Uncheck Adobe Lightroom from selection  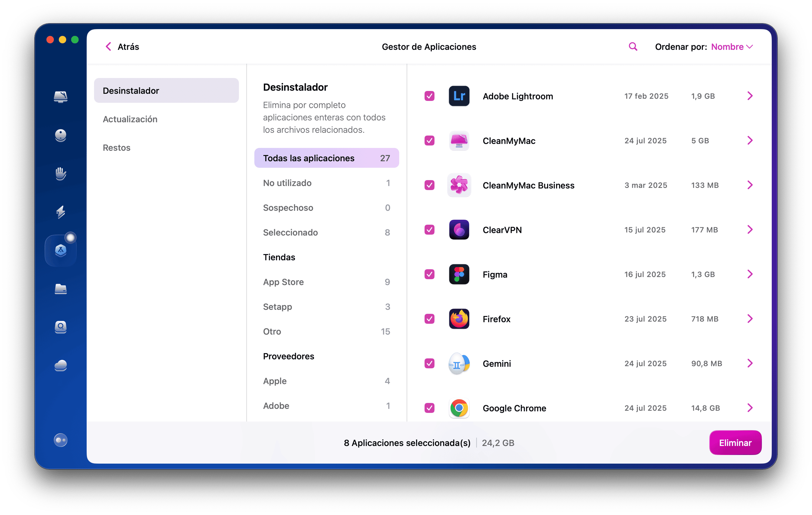point(429,96)
